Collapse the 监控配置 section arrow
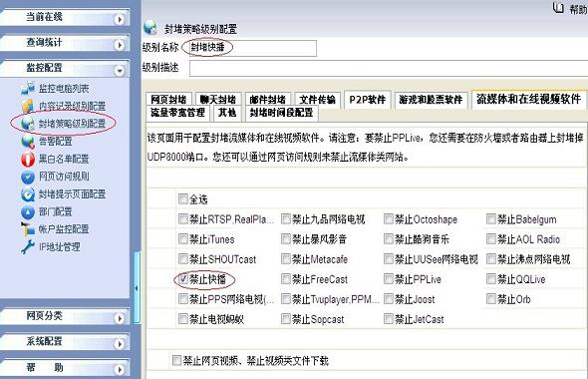 coord(120,70)
